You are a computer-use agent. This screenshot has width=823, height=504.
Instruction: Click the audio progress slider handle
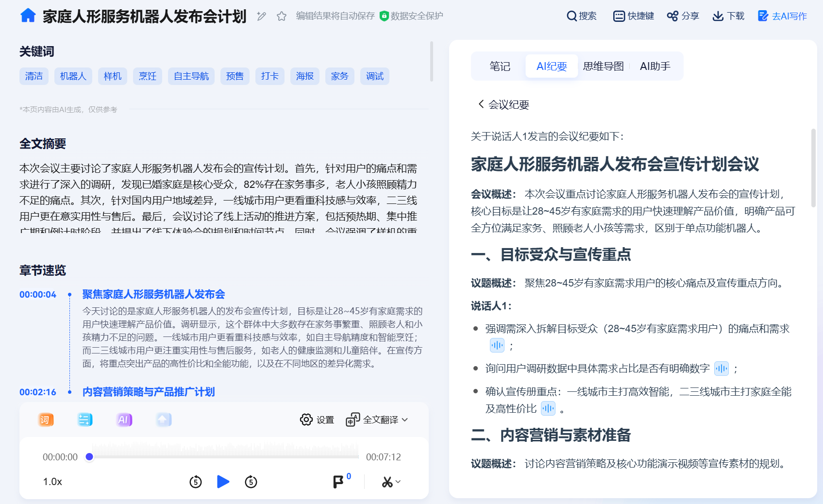coord(89,456)
